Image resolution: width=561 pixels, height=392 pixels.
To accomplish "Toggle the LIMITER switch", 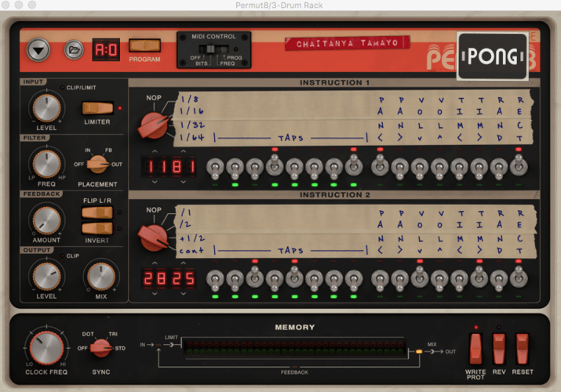I will point(97,108).
